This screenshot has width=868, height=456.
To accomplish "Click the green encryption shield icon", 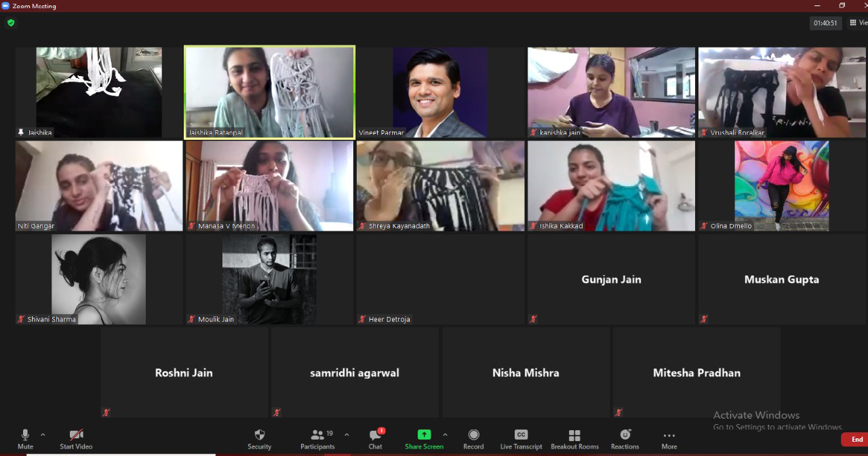I will click(x=11, y=22).
